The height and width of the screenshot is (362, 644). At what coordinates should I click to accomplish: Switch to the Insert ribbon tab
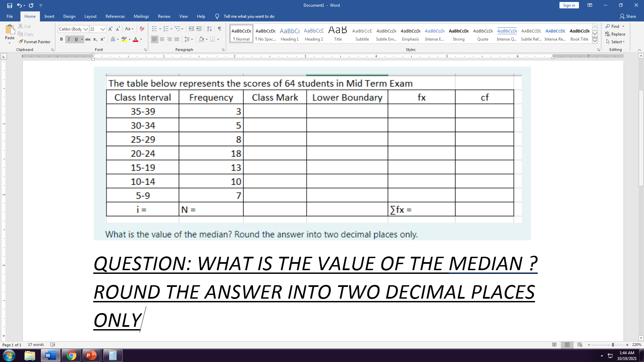[x=49, y=16]
